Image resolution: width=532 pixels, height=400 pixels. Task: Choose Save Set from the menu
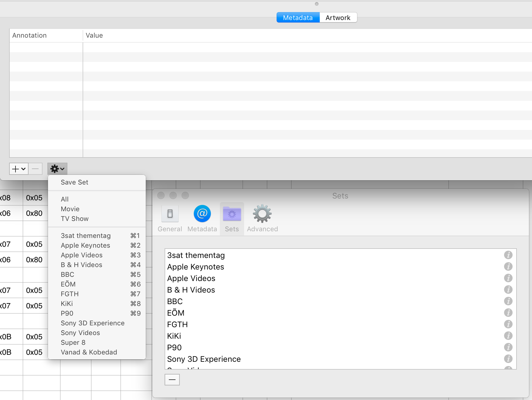click(x=97, y=182)
